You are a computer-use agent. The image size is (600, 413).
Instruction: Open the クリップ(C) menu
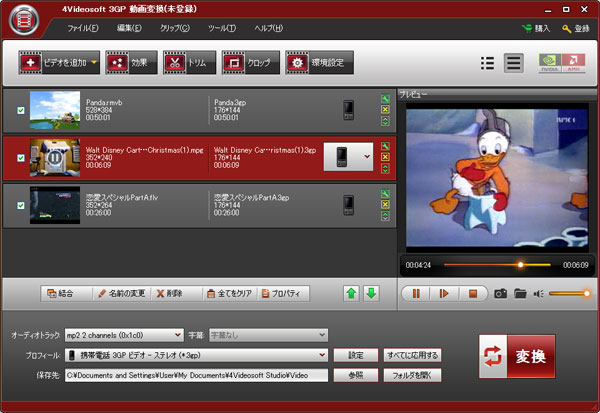[x=175, y=28]
